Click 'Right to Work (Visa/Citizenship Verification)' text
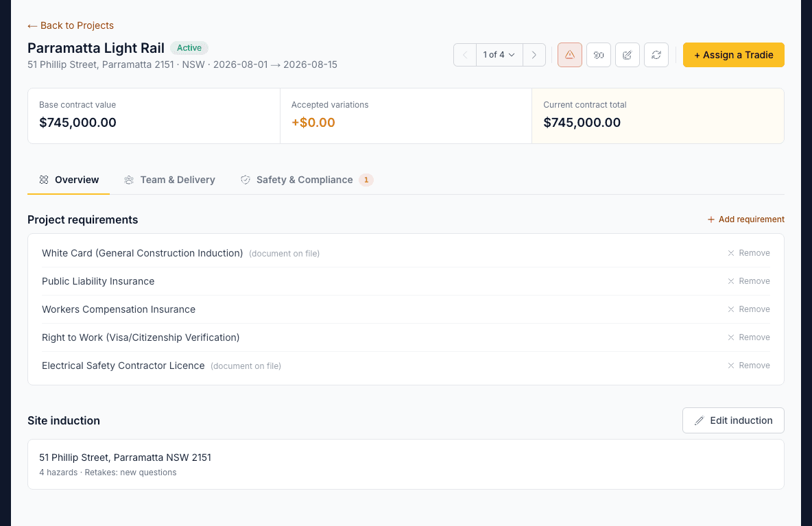This screenshot has height=526, width=812. click(x=141, y=337)
